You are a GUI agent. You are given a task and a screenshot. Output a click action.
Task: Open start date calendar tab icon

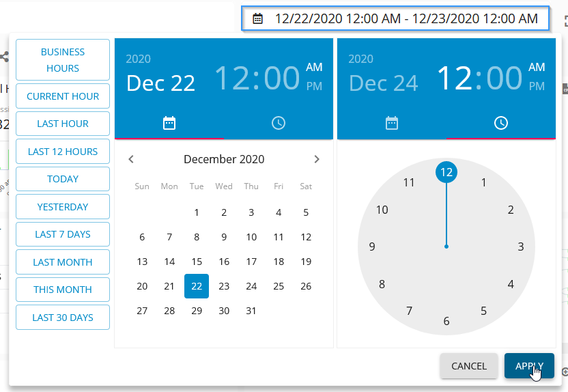click(x=169, y=123)
